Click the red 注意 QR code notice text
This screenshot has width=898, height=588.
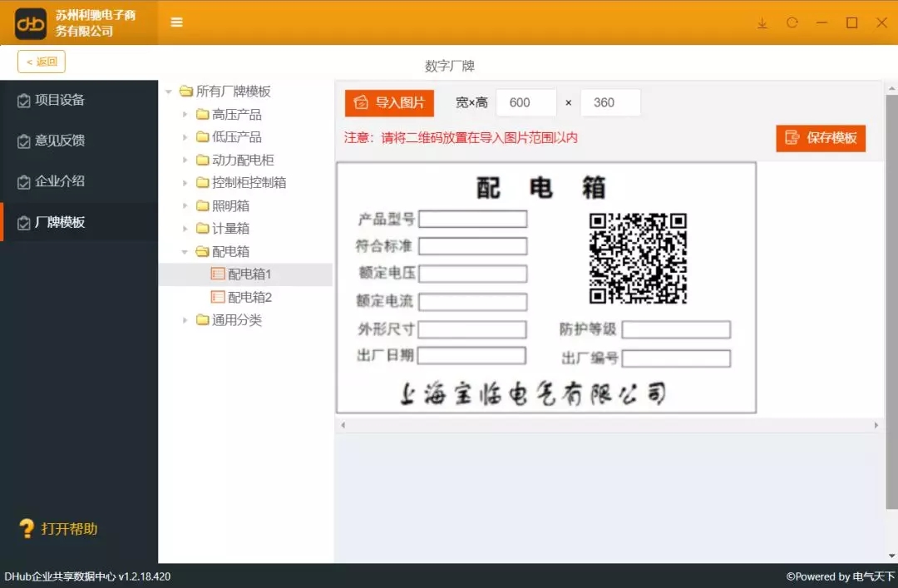tap(461, 137)
